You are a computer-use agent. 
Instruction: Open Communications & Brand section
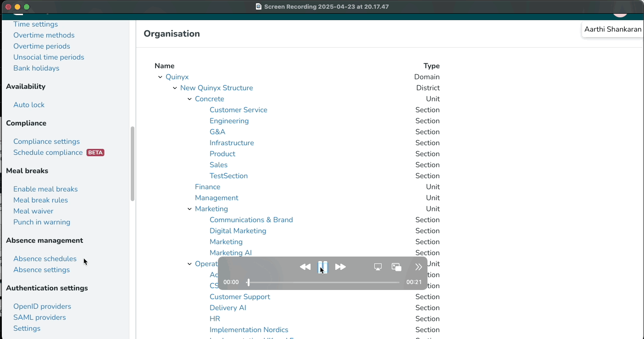coord(251,220)
